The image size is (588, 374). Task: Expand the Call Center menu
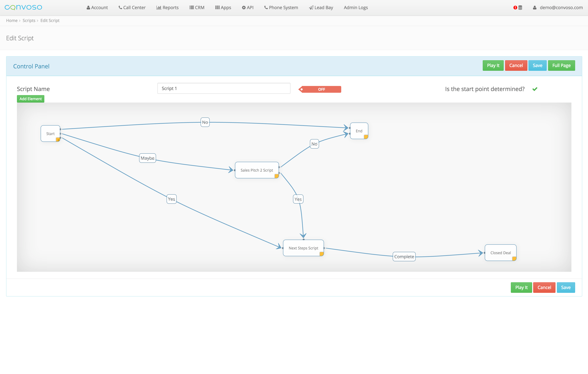[132, 8]
